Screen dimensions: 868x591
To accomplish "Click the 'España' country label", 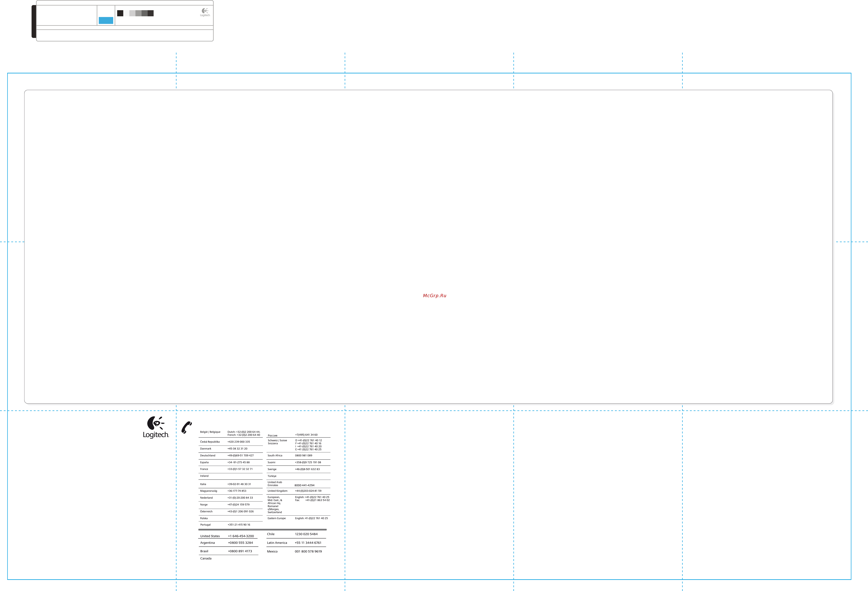I will point(204,462).
